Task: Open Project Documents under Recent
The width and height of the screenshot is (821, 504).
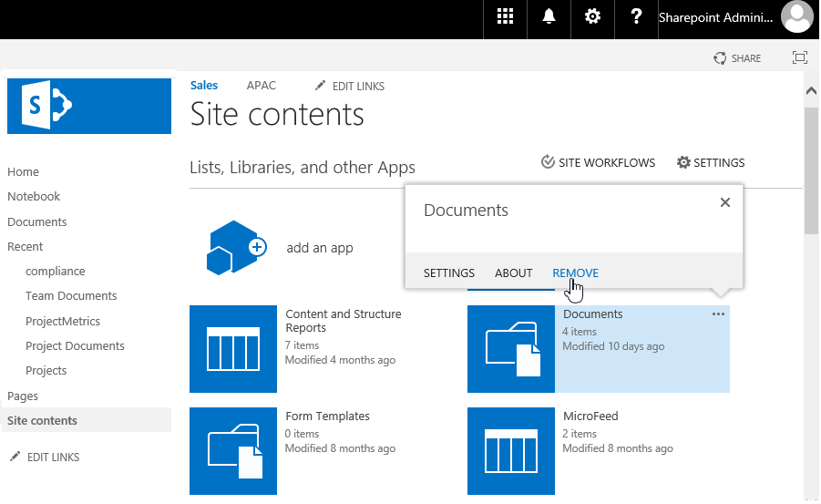Action: tap(75, 345)
